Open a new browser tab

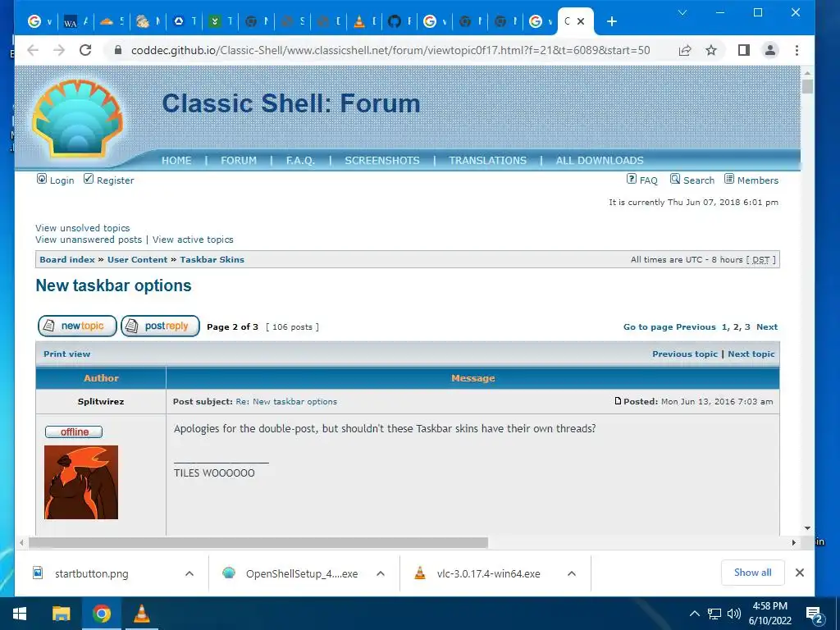coord(612,21)
